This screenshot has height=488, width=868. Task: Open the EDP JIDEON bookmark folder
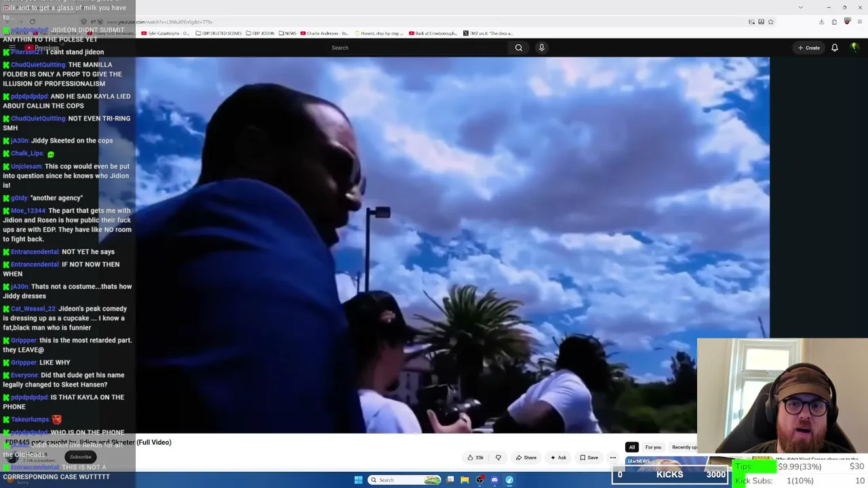[x=260, y=33]
